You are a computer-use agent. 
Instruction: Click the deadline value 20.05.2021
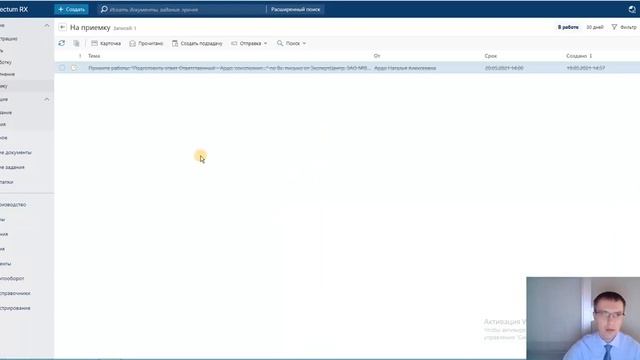pos(504,68)
